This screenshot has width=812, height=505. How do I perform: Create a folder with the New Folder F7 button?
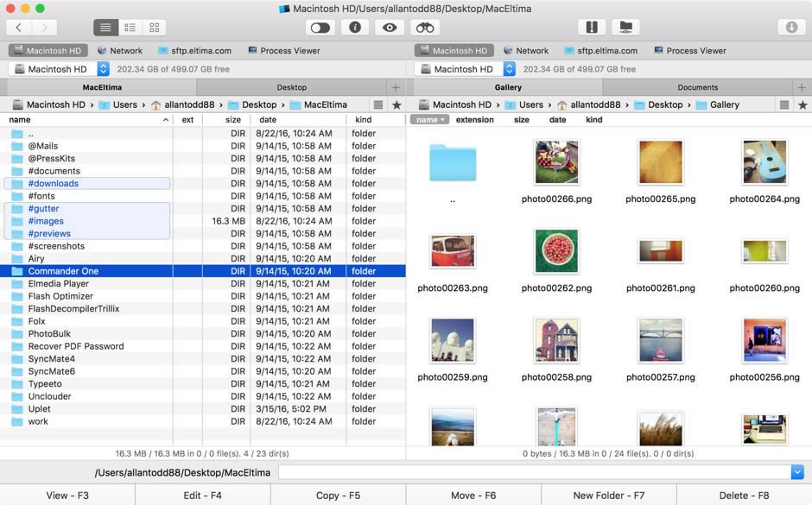coord(609,495)
